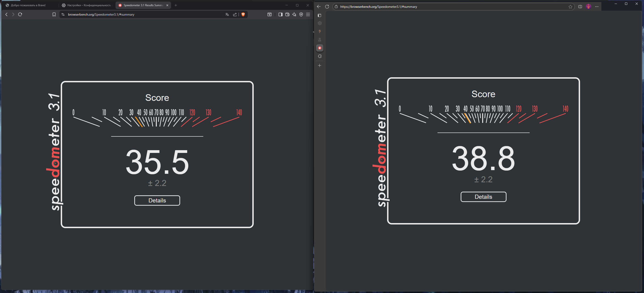Open Edge three-dots settings menu
This screenshot has height=293, width=644.
click(x=597, y=7)
